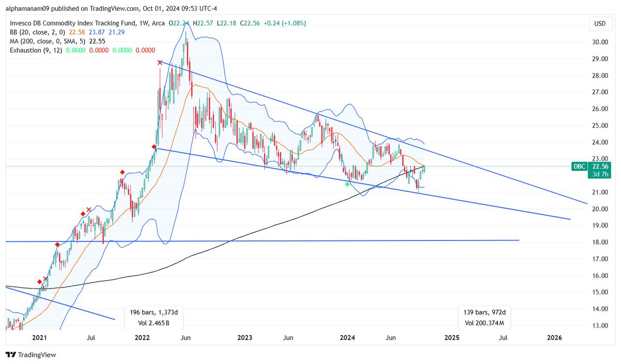This screenshot has width=621, height=364.
Task: Click the 26.00 price axis label
Action: pos(600,109)
